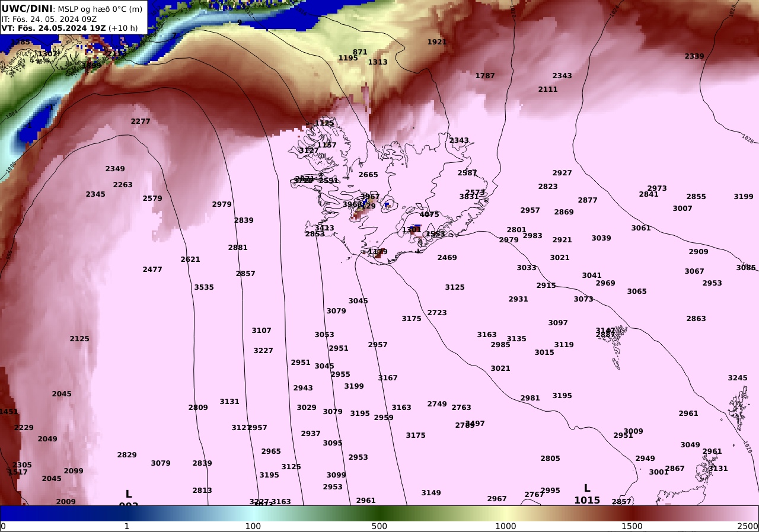This screenshot has height=532, width=759.
Task: Select the 3085 height value
Action: (x=746, y=268)
